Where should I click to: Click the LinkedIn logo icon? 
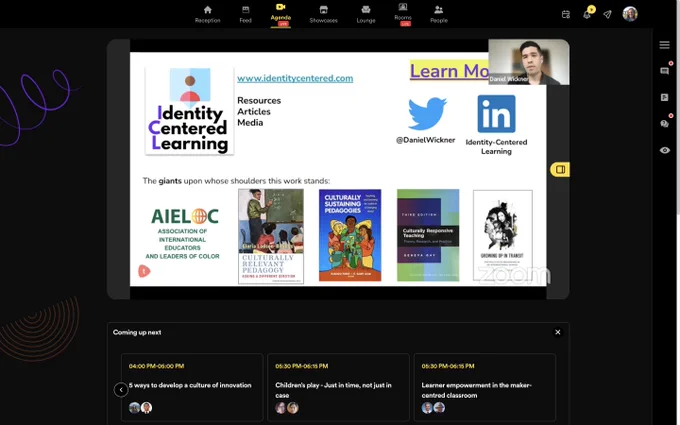coord(496,114)
